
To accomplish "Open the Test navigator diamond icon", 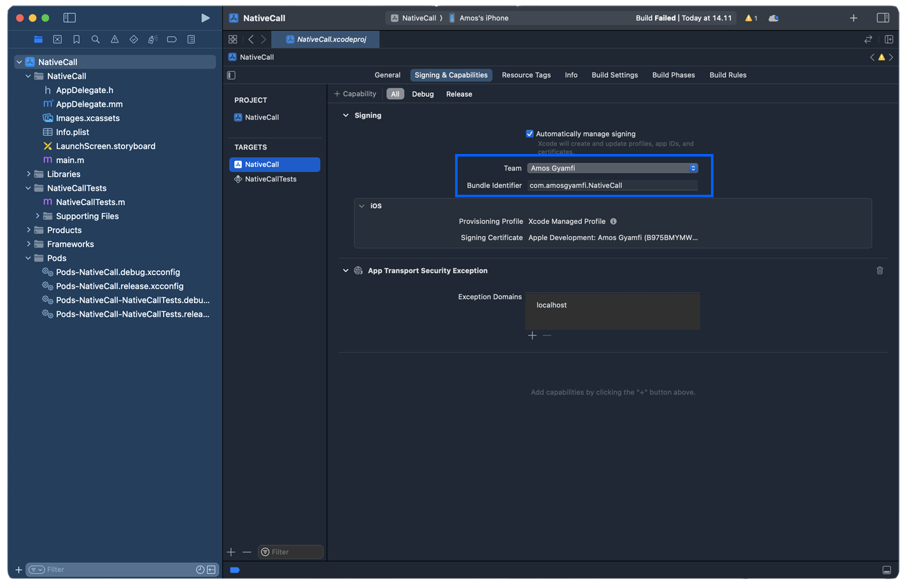I will 134,39.
